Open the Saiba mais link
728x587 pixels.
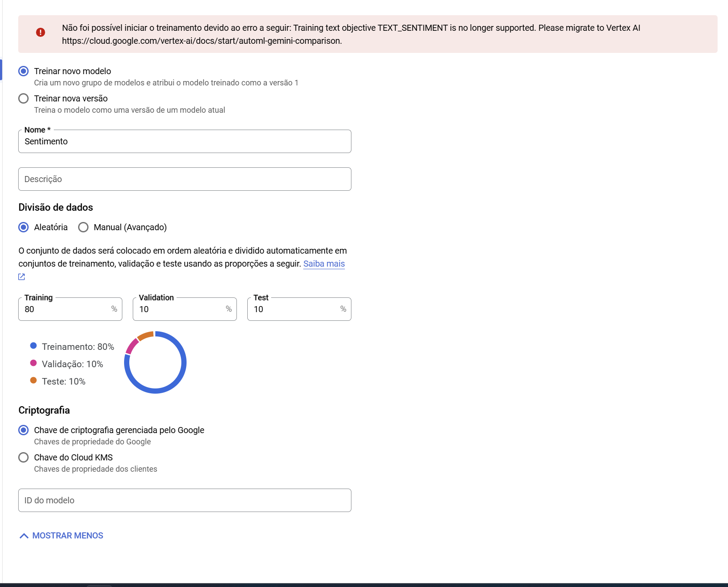pyautogui.click(x=324, y=264)
